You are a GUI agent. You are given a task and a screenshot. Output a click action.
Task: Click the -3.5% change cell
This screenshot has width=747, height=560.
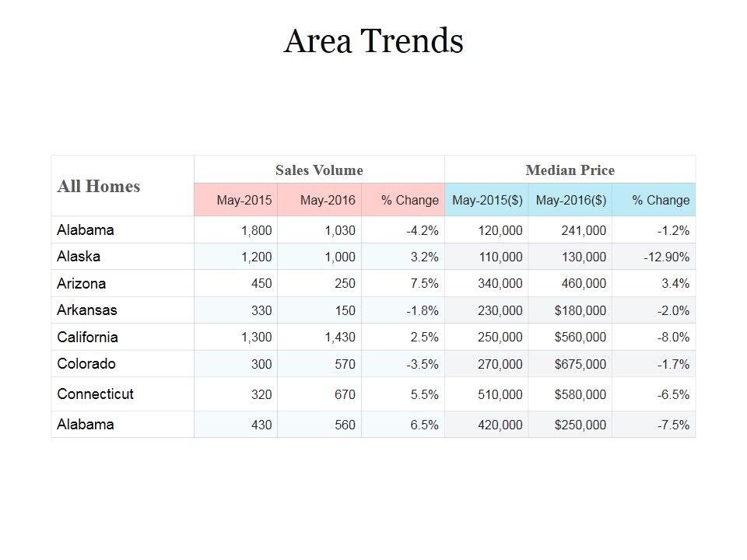[x=403, y=364]
